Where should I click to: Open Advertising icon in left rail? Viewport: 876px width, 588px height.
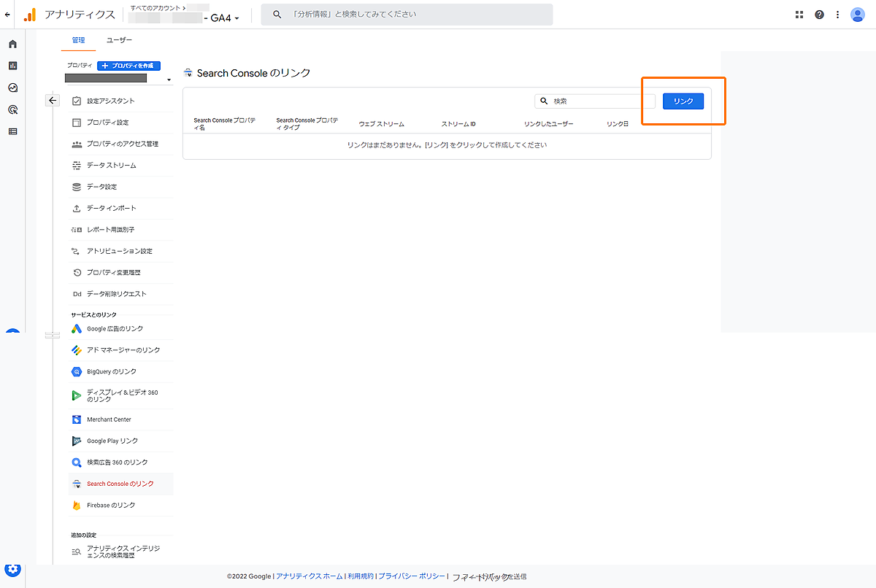point(12,109)
